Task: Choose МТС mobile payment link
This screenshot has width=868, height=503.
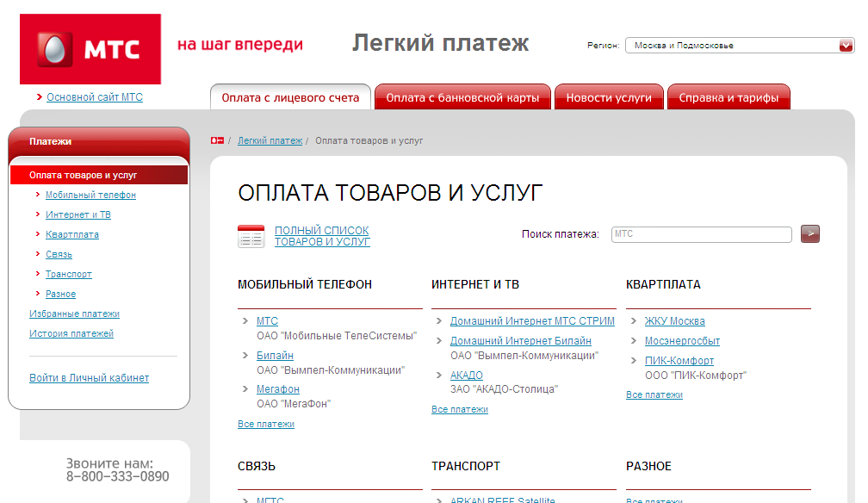Action: (x=267, y=321)
